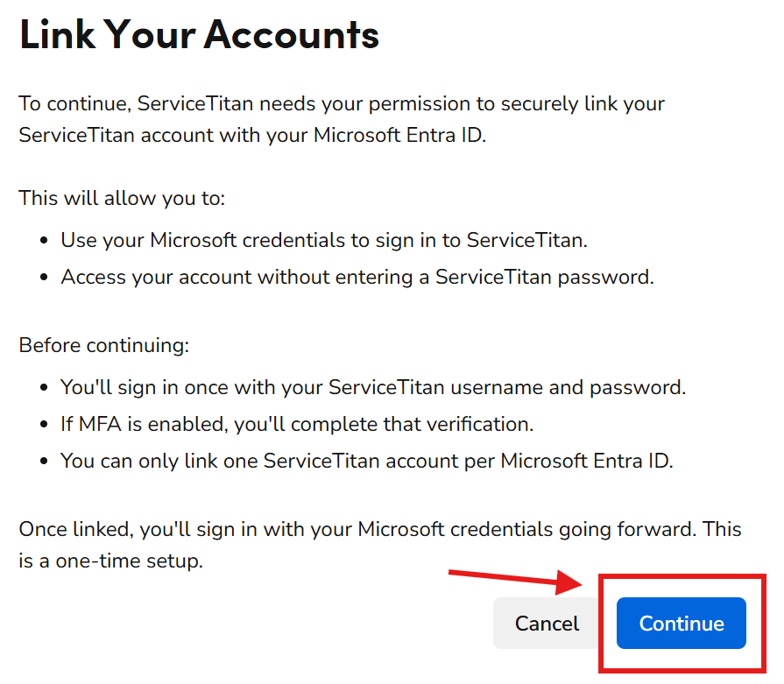Click the red arrow pointing to Continue
The image size is (784, 684).
tap(515, 581)
